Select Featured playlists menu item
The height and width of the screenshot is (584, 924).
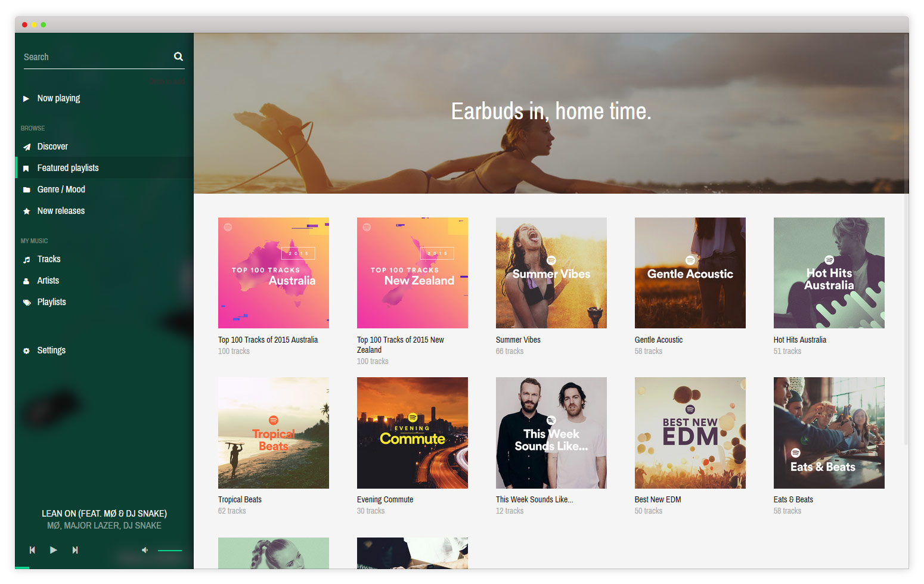(x=104, y=168)
